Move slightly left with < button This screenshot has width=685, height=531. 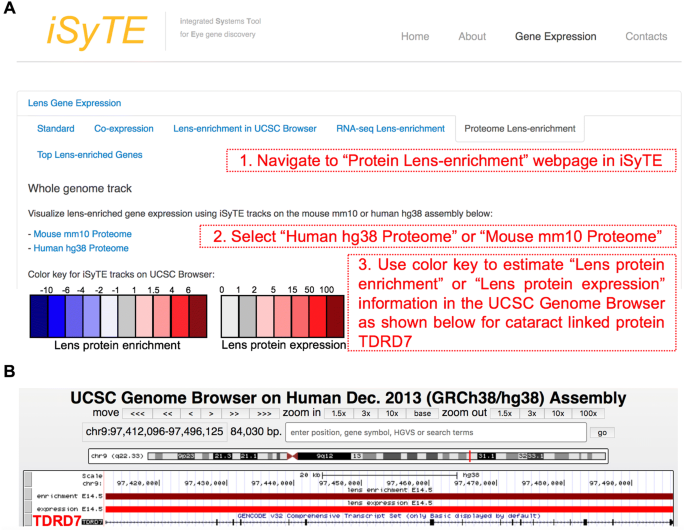(x=191, y=413)
